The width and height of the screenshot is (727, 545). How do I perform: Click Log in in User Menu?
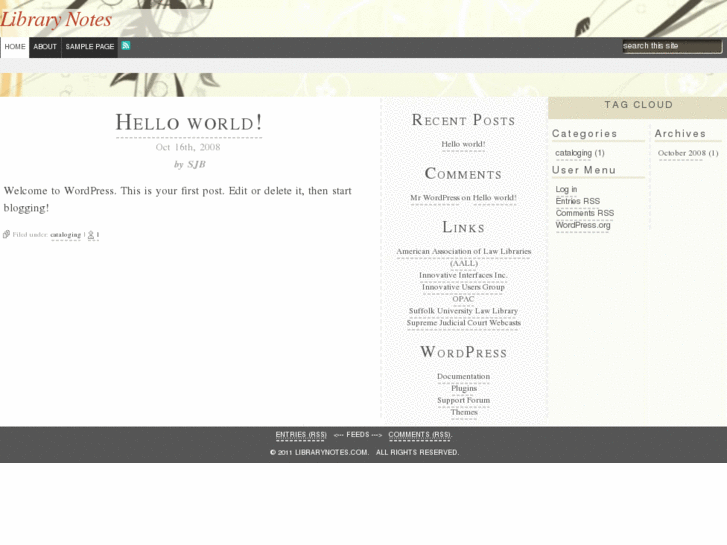pos(566,189)
